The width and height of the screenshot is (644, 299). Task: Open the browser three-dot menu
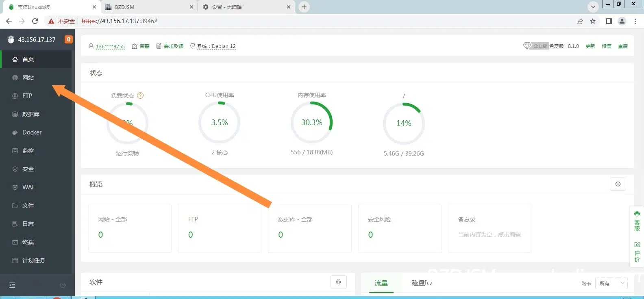[x=635, y=21]
